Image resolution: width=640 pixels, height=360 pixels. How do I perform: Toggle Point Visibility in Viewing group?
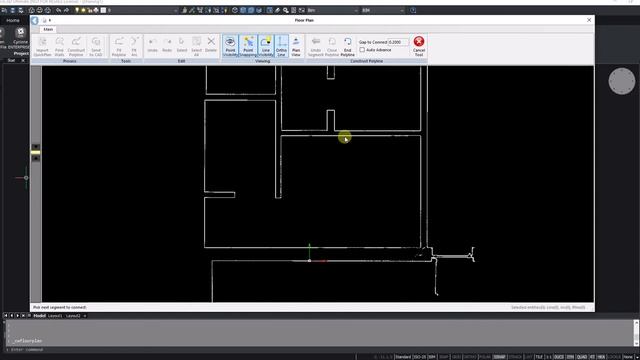230,46
